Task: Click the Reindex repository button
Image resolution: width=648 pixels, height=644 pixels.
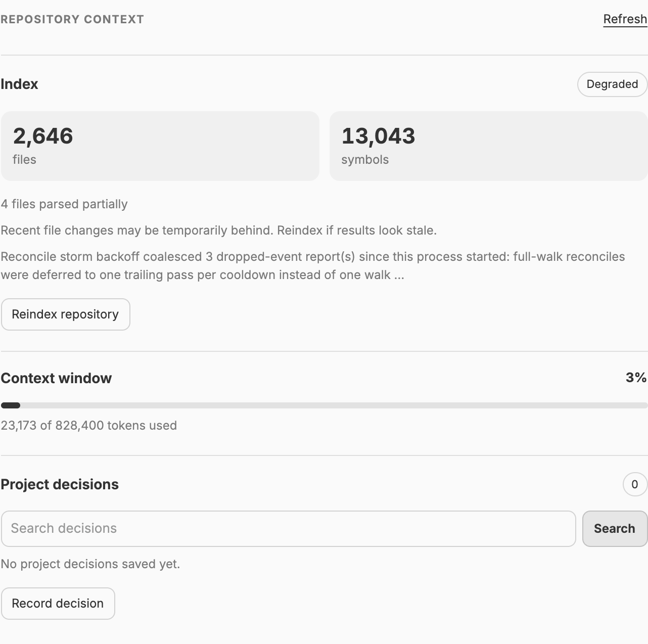Action: point(65,314)
